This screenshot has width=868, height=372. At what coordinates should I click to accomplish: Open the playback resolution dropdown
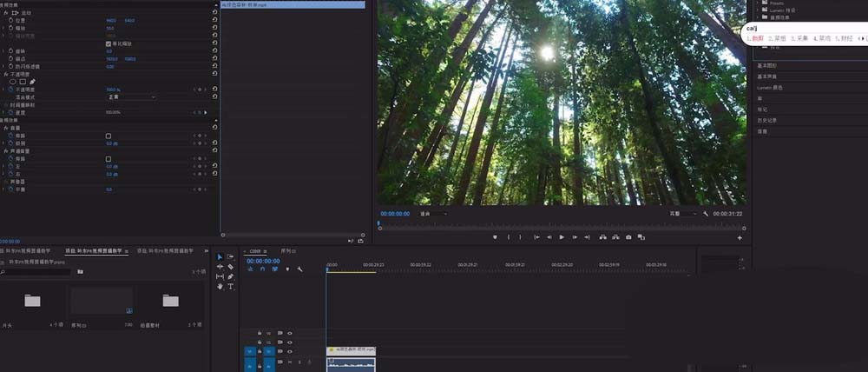(x=682, y=214)
